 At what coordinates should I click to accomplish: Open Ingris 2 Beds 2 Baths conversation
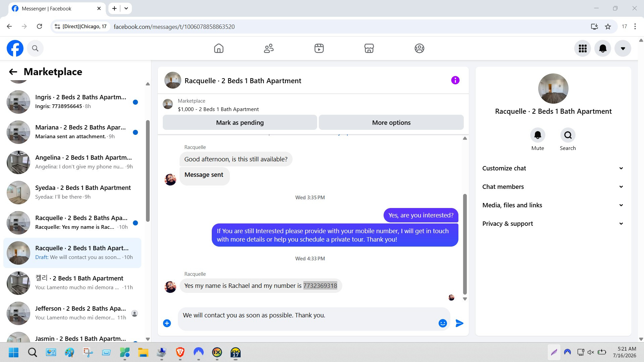(x=72, y=102)
